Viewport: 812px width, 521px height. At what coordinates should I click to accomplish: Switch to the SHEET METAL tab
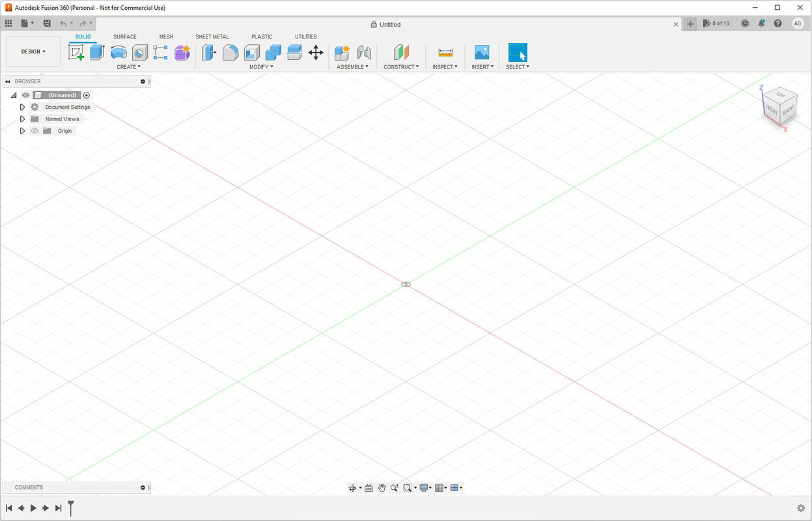pos(212,37)
